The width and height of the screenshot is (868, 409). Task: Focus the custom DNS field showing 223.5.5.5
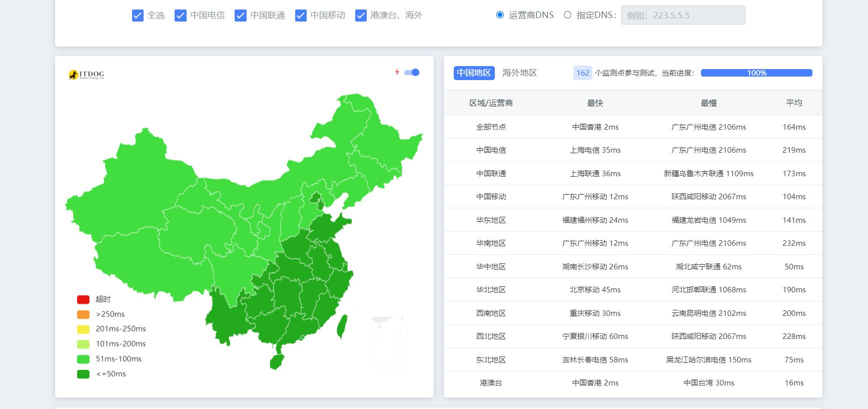coord(683,15)
